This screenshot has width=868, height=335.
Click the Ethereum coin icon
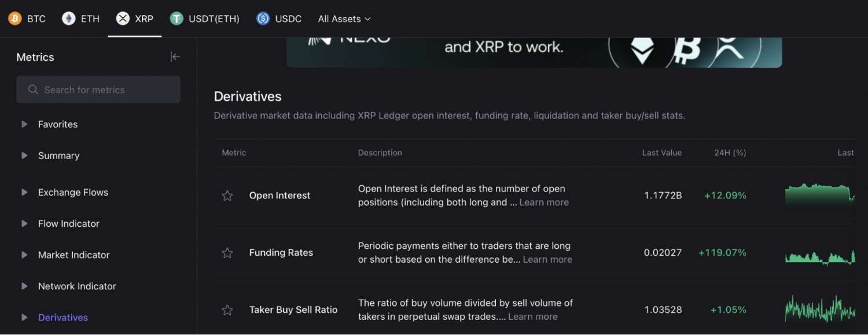coord(68,19)
